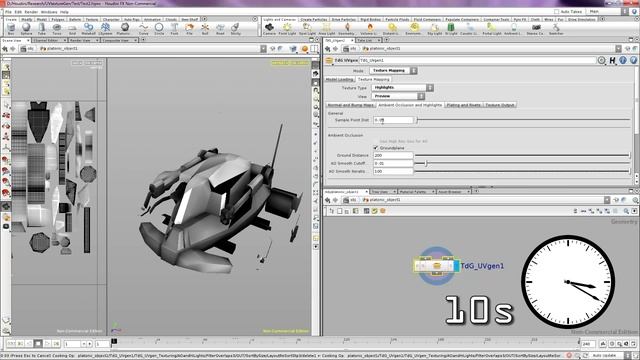Open the Texture Type dropdown showing Highlights
640x360 pixels.
pyautogui.click(x=402, y=88)
